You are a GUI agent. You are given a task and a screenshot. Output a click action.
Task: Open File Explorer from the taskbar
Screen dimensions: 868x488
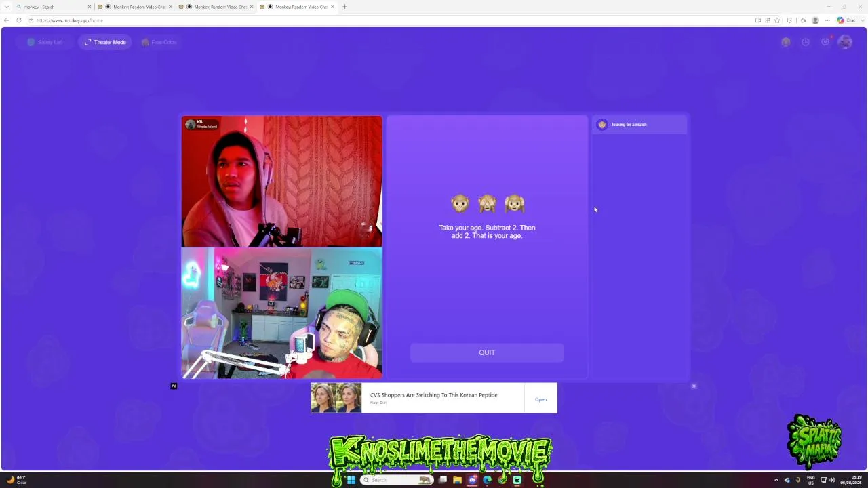458,480
